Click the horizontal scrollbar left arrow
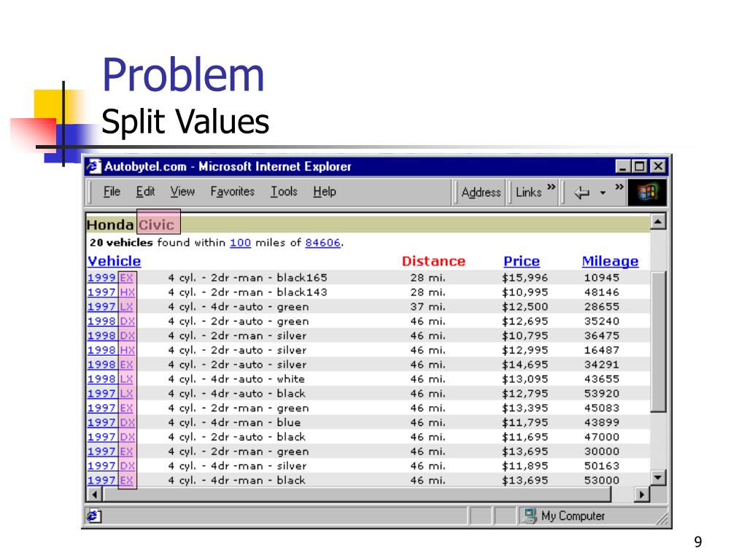The height and width of the screenshot is (560, 747). point(95,495)
